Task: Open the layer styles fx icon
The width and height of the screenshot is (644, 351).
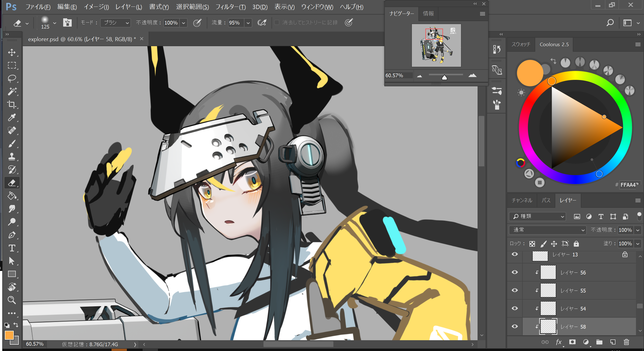Action: [x=559, y=342]
